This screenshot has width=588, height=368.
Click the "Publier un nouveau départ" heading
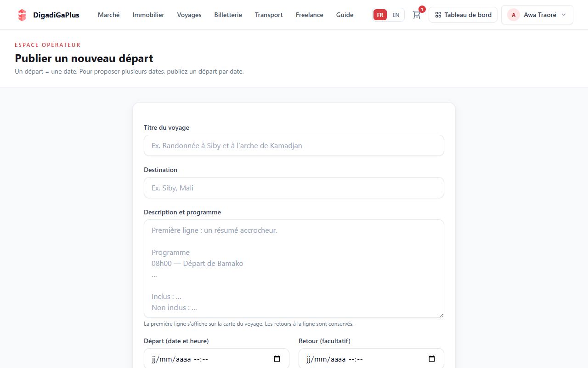tap(84, 58)
